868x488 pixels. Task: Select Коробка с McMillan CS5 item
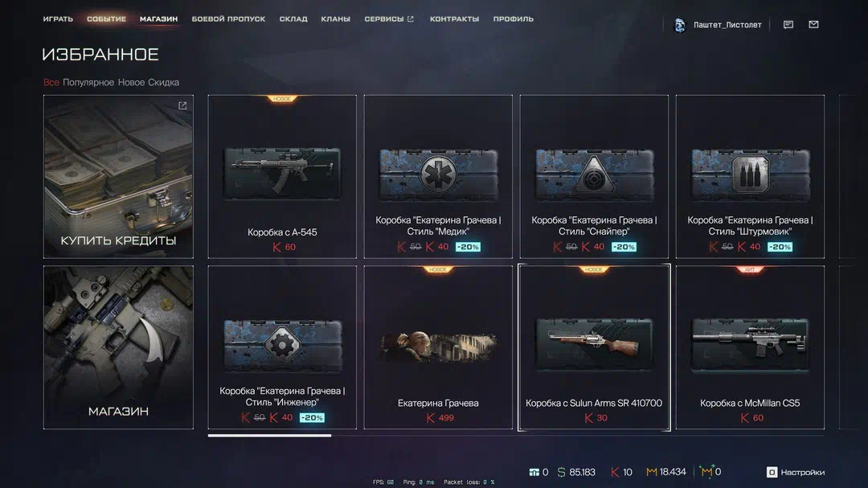coord(750,347)
